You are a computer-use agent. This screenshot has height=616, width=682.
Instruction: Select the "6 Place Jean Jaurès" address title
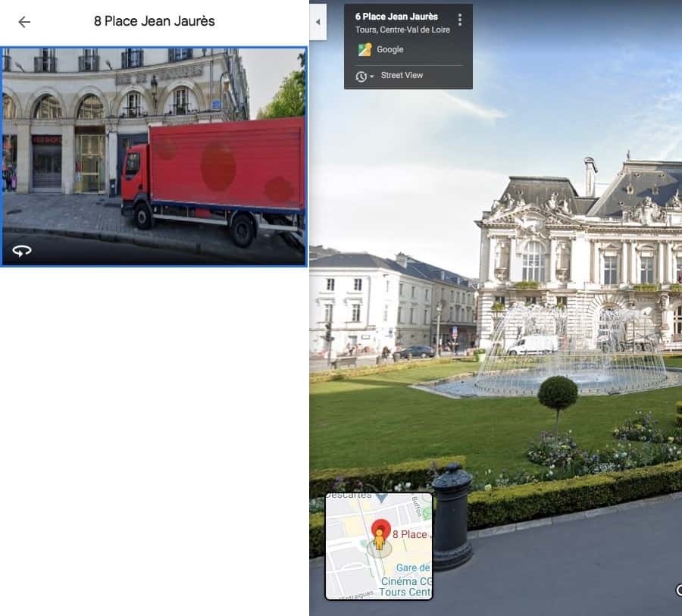click(x=396, y=17)
